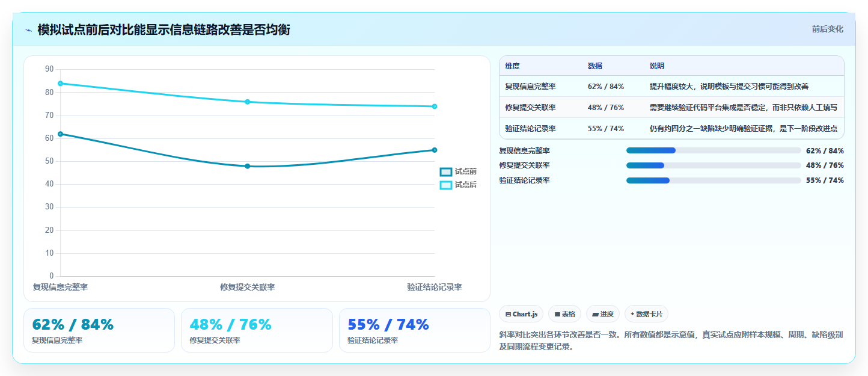868x376 pixels.
Task: Click the 试点前 data point at 55
Action: click(435, 150)
